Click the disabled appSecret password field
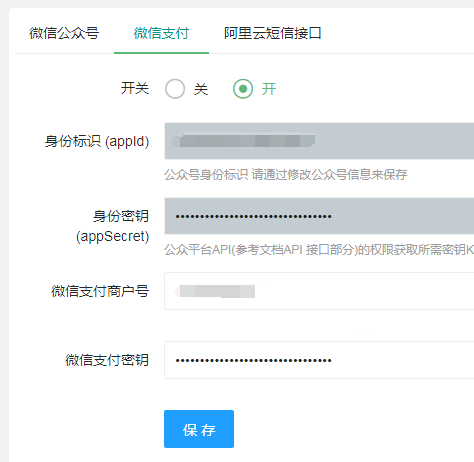The width and height of the screenshot is (474, 462). [319, 216]
